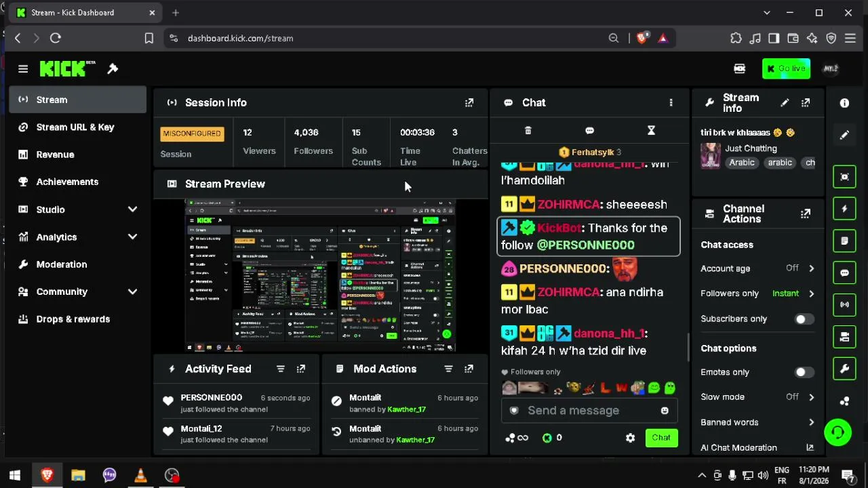The height and width of the screenshot is (488, 868).
Task: Pop out the Session Info panel
Action: [x=469, y=103]
